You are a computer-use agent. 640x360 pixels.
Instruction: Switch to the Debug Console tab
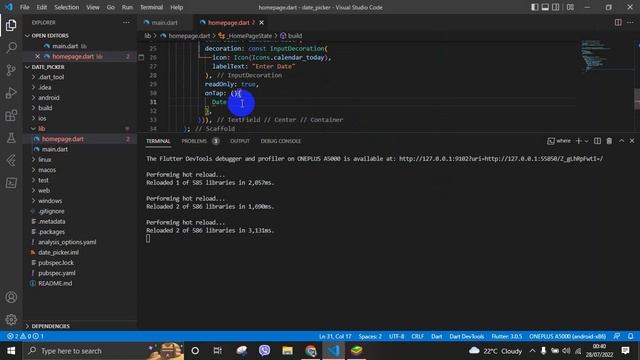coord(281,141)
